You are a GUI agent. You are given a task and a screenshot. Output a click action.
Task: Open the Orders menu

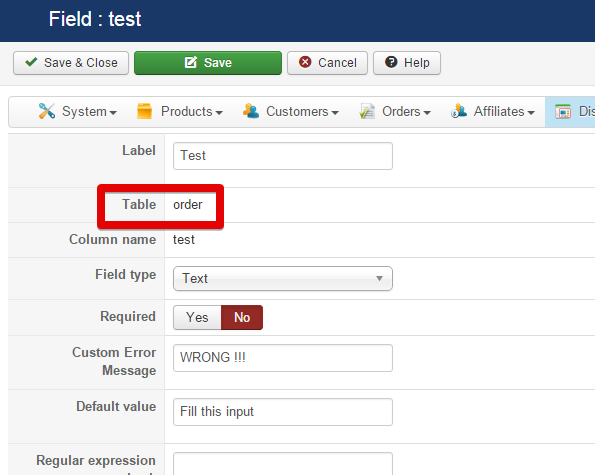[x=395, y=112]
